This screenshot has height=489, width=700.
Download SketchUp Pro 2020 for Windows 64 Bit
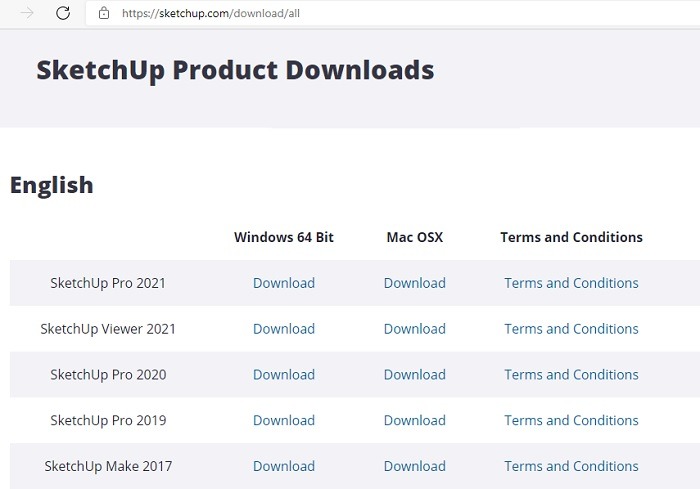click(x=284, y=374)
